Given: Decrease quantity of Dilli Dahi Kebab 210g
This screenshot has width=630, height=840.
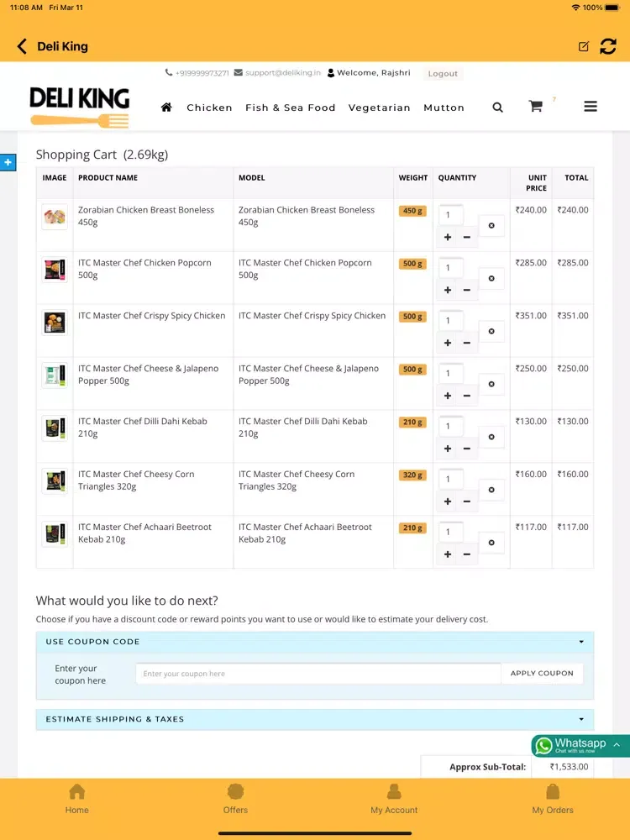Looking at the screenshot, I should [x=466, y=449].
